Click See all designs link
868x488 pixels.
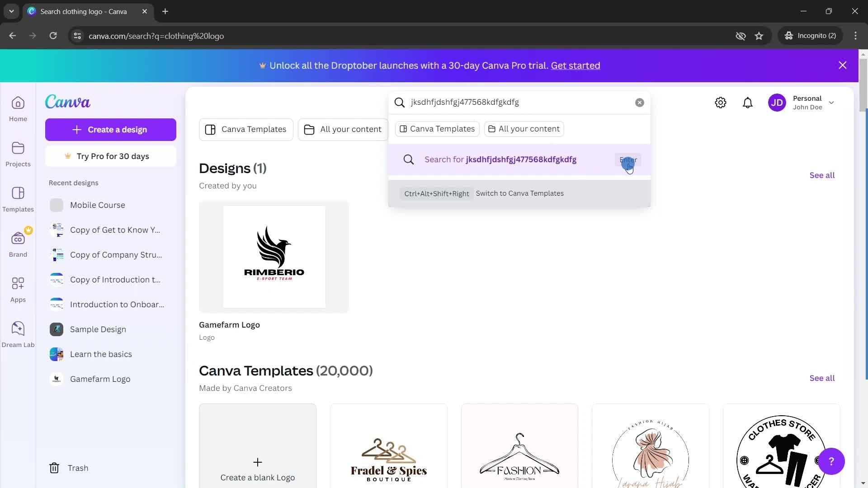pyautogui.click(x=821, y=175)
